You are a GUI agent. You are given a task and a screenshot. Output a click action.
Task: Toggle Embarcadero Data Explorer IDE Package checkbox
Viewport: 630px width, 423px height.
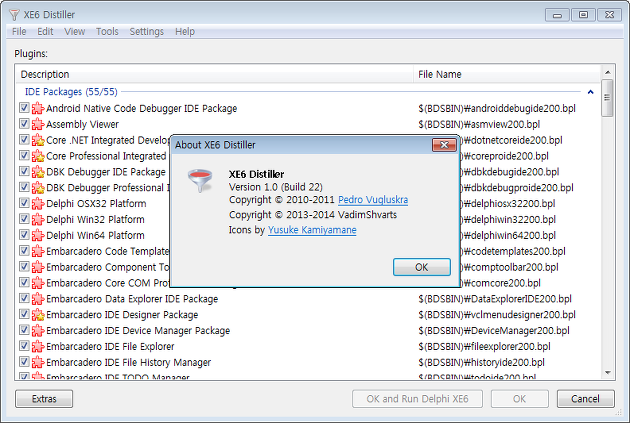point(24,298)
